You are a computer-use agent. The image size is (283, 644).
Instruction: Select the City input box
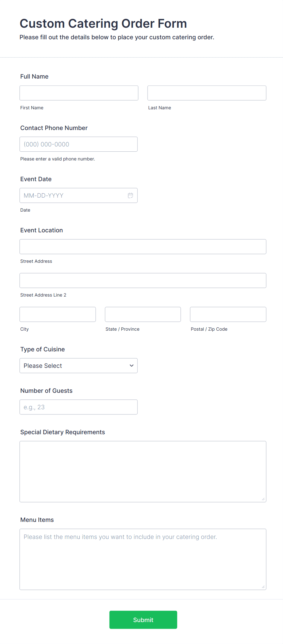[58, 314]
